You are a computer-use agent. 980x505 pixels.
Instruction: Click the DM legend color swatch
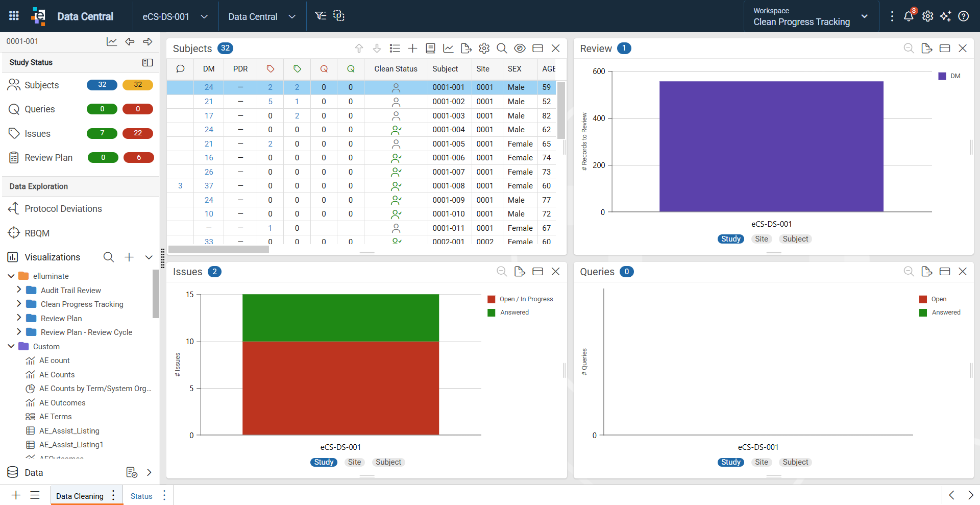(x=942, y=76)
